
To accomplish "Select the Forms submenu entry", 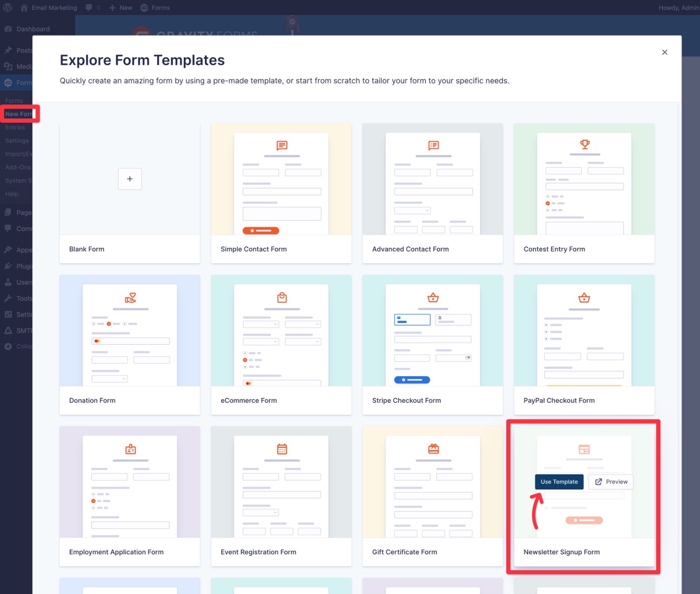I will pyautogui.click(x=14, y=100).
